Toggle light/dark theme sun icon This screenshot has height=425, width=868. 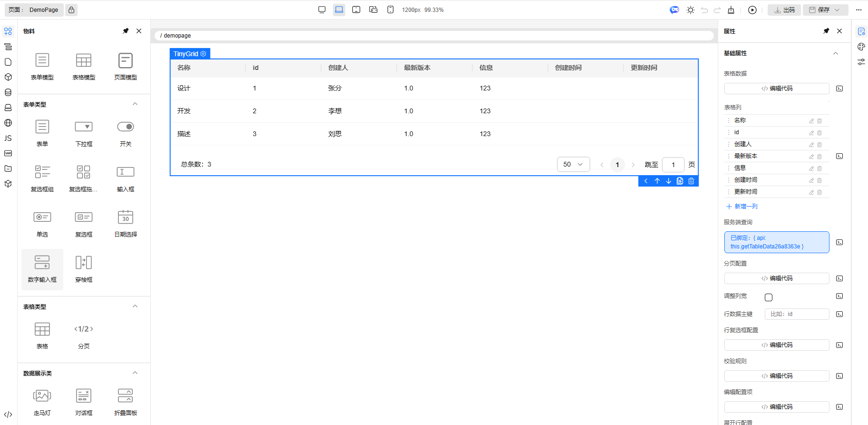pos(691,10)
